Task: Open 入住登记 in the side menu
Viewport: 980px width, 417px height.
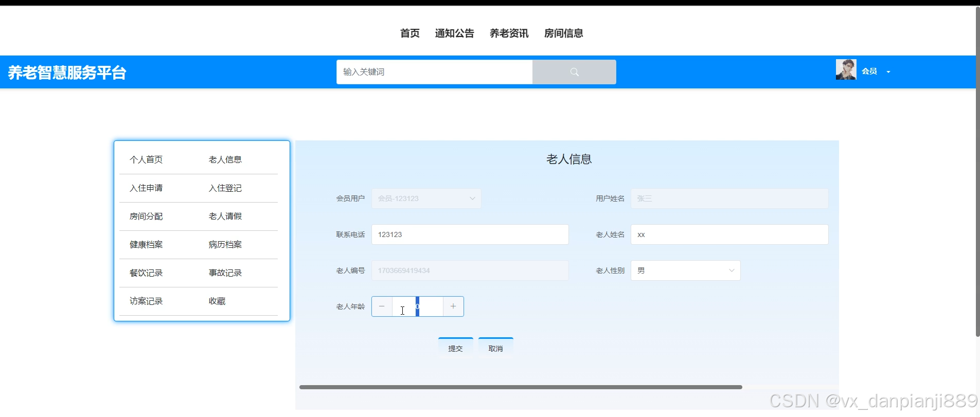Action: (225, 188)
